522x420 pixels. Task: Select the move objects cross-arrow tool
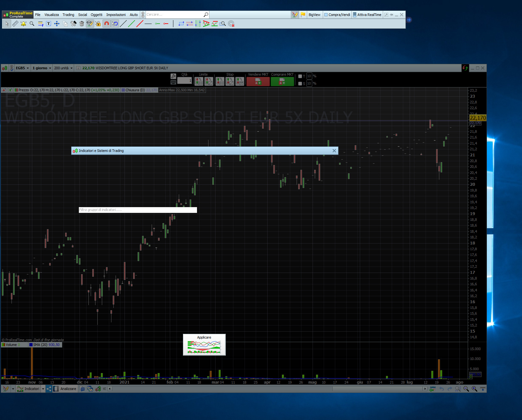tap(57, 24)
